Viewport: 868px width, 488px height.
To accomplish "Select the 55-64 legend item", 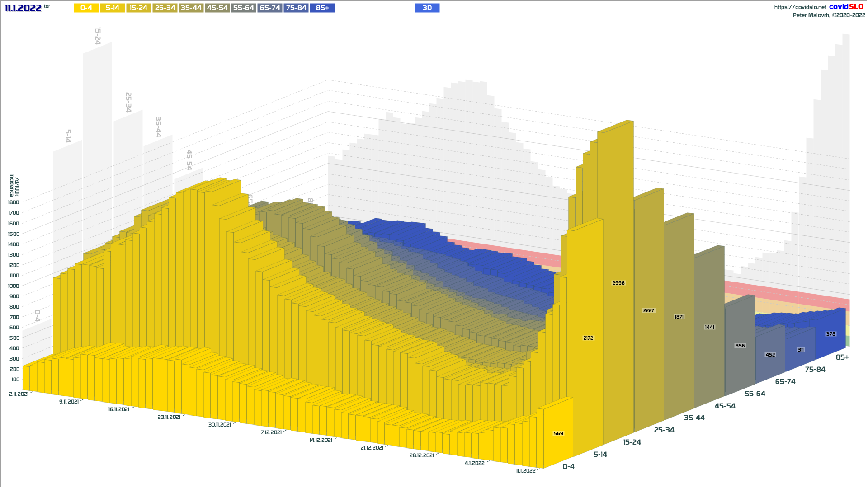I will click(x=243, y=8).
